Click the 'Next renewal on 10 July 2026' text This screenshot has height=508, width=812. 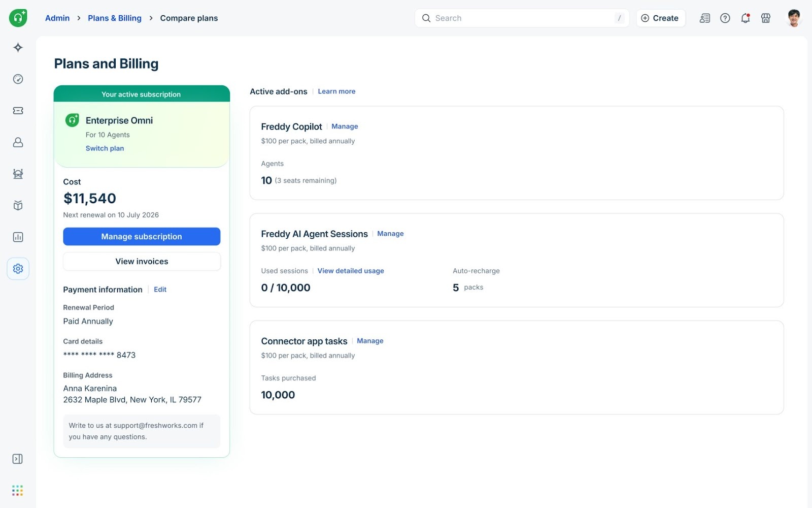click(111, 215)
